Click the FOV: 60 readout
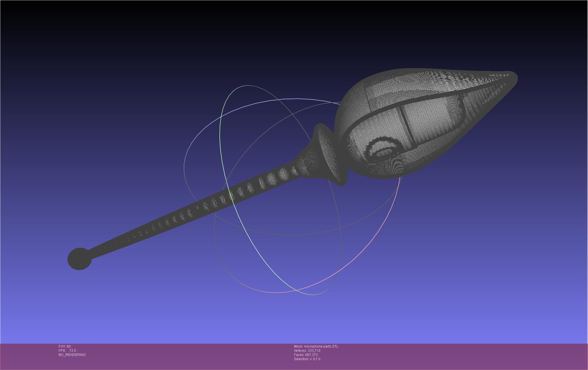The height and width of the screenshot is (370, 588). 65,346
